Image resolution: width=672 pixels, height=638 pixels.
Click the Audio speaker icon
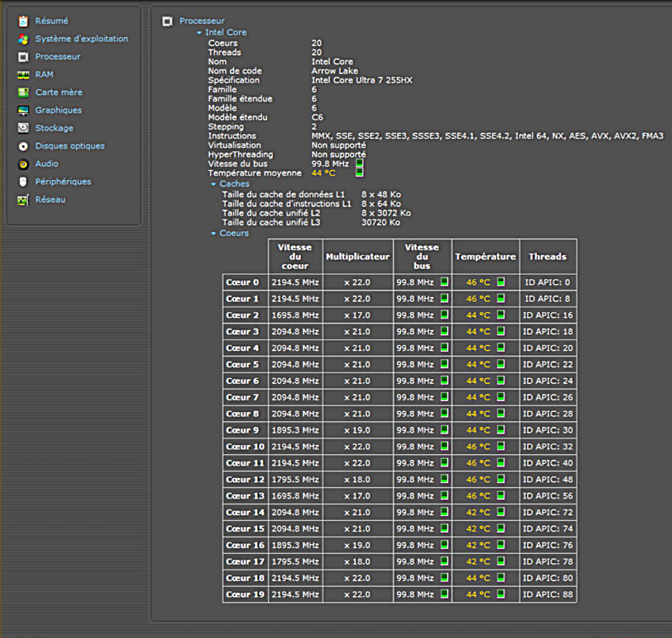[23, 164]
